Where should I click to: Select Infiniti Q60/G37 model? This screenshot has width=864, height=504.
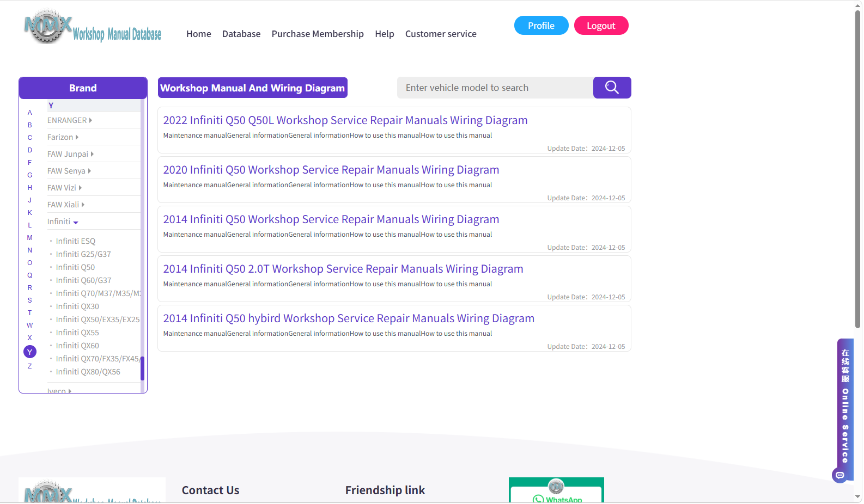coord(83,280)
